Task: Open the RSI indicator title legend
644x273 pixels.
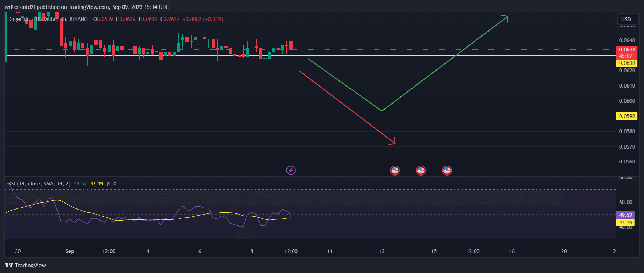Action: (x=39, y=184)
